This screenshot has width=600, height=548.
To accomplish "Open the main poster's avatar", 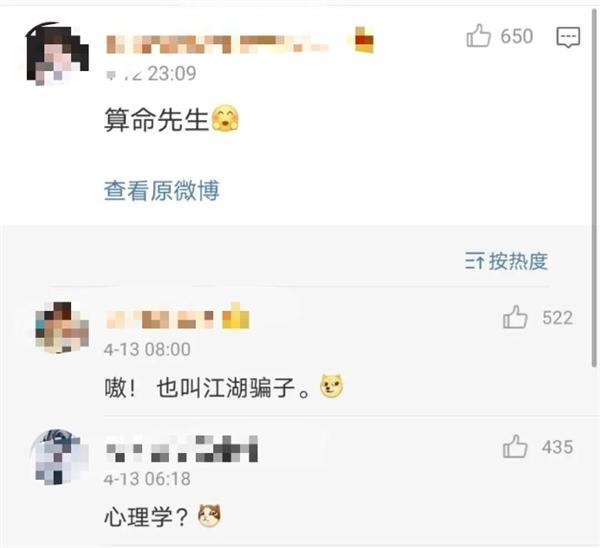I will pyautogui.click(x=57, y=54).
